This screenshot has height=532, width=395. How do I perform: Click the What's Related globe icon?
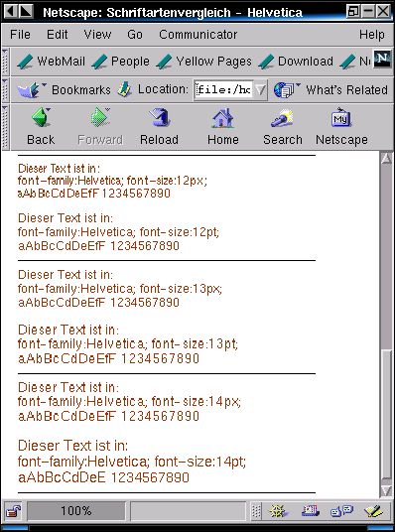click(x=286, y=90)
